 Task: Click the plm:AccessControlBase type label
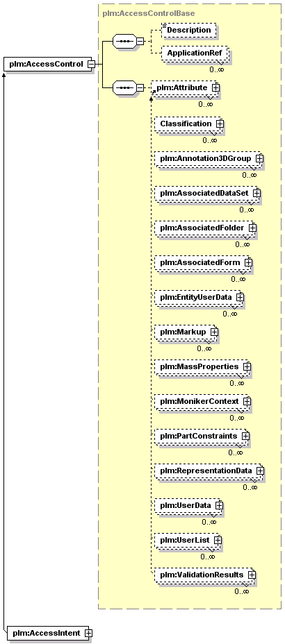[x=149, y=14]
